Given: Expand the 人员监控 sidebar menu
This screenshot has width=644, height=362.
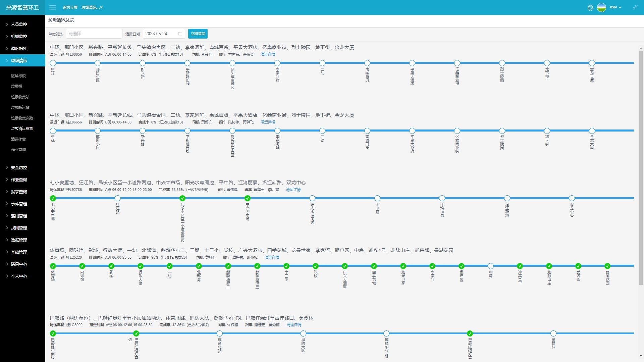Looking at the screenshot, I should [x=19, y=24].
